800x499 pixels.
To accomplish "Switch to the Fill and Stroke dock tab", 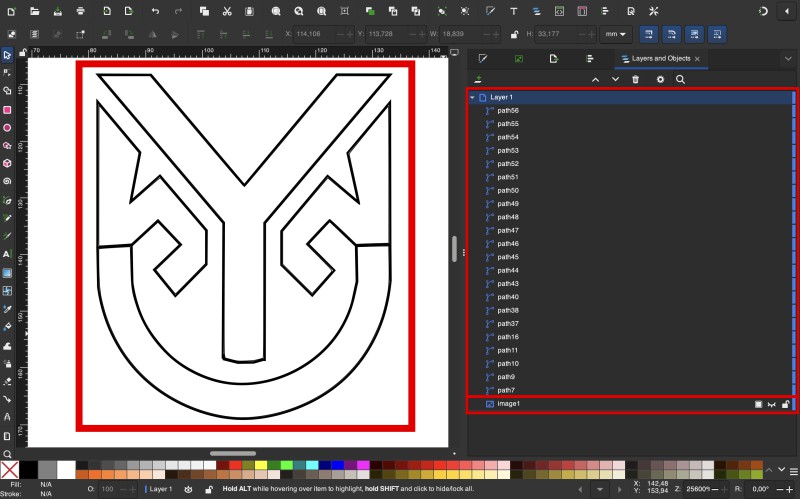I will click(483, 59).
